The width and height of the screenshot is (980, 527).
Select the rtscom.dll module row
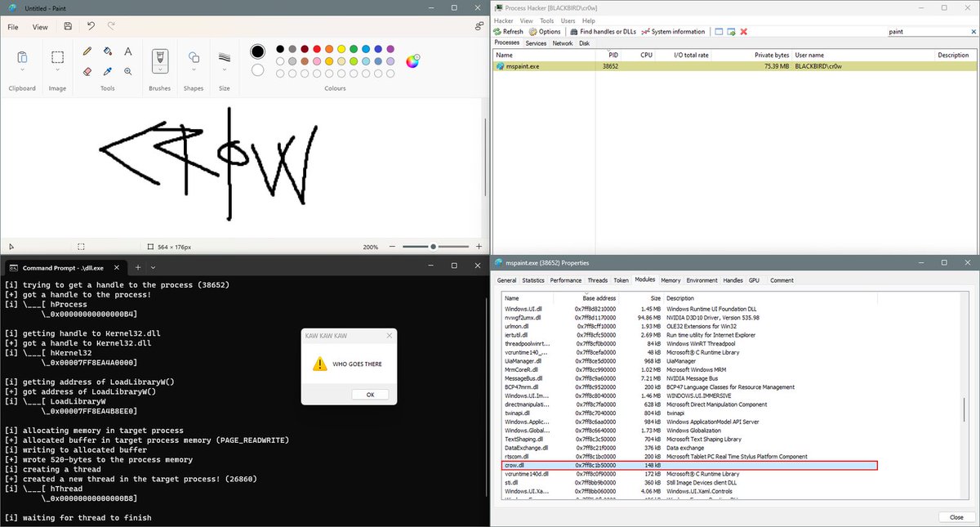pos(690,456)
